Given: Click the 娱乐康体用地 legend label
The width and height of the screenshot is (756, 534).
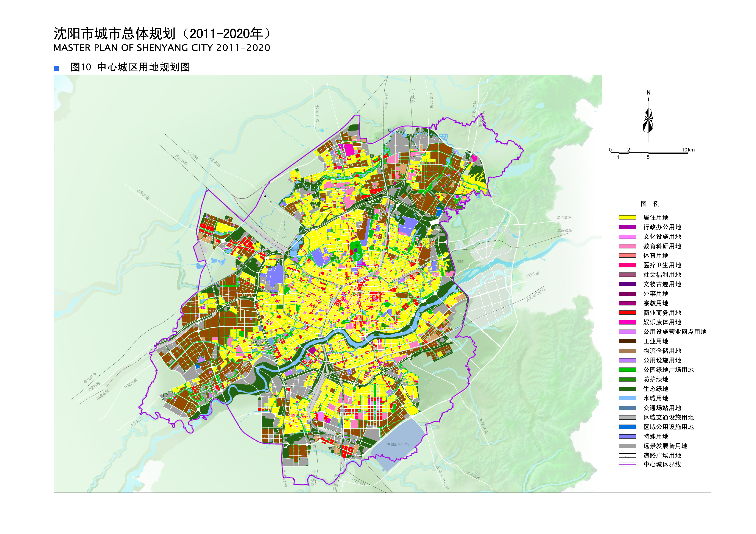Looking at the screenshot, I should 662,322.
